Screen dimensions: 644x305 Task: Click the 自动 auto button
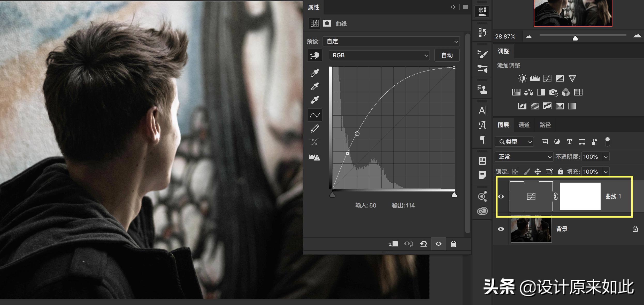point(447,55)
